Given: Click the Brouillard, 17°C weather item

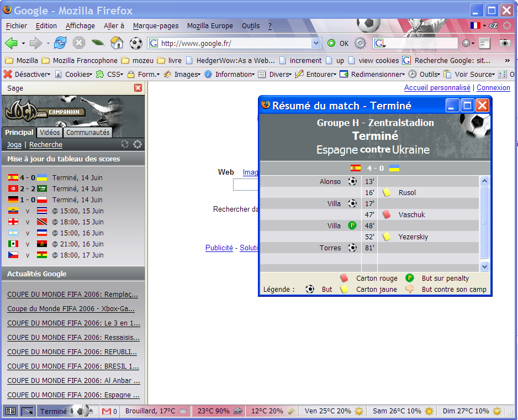Looking at the screenshot, I should 156,411.
